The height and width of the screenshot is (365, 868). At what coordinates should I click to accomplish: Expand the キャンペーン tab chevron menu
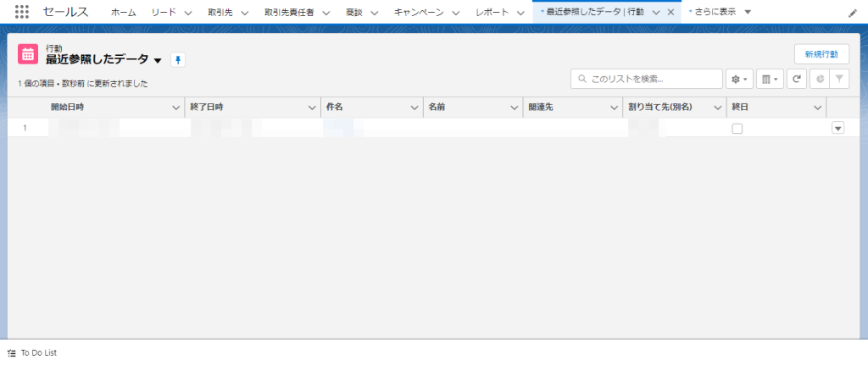tap(455, 13)
